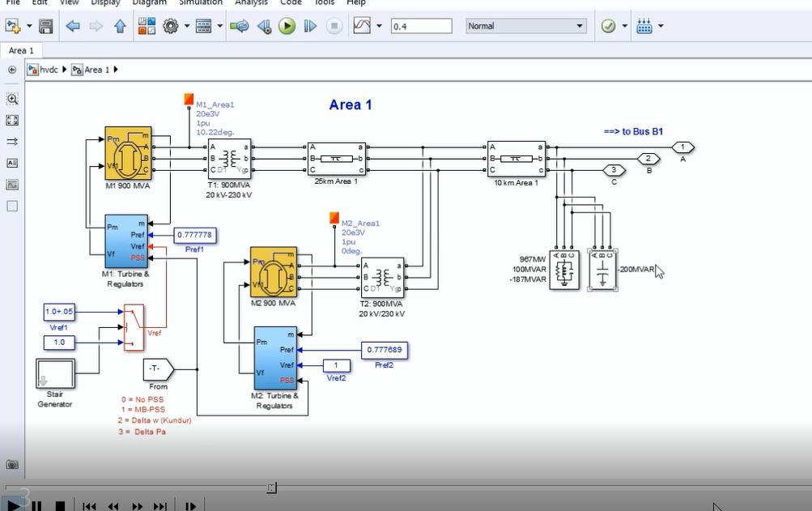Open the Normal simulation mode dropdown
812x511 pixels.
point(525,26)
